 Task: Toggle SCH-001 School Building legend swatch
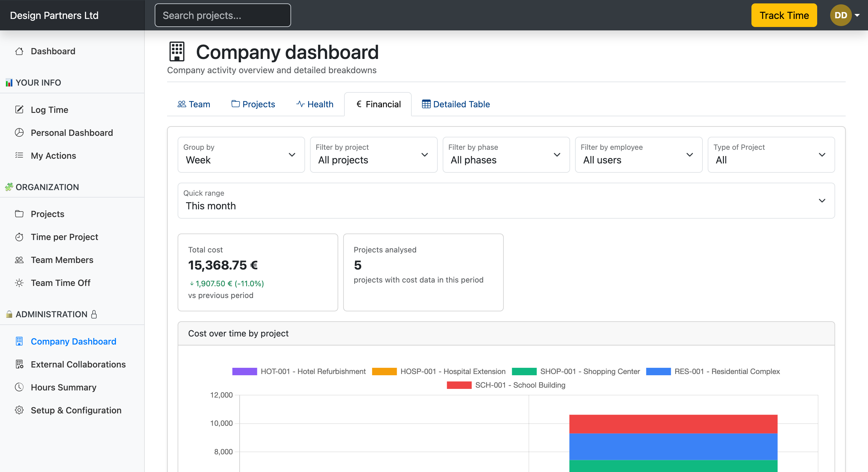459,385
